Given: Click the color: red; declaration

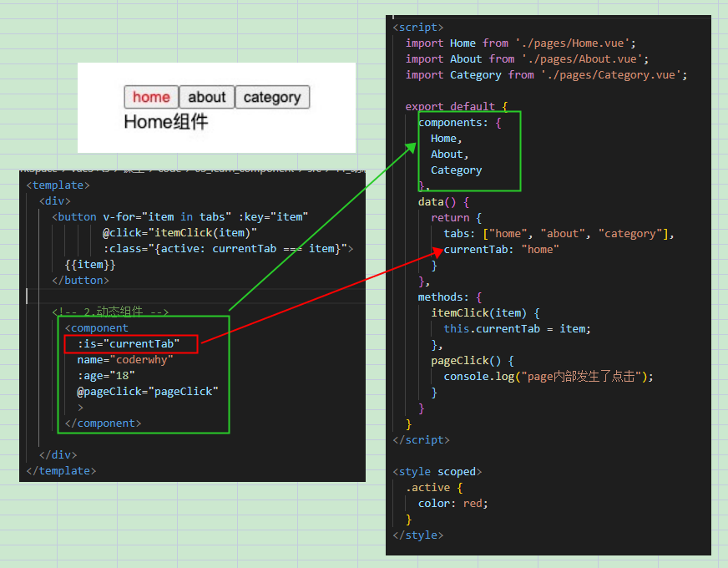Looking at the screenshot, I should (453, 504).
